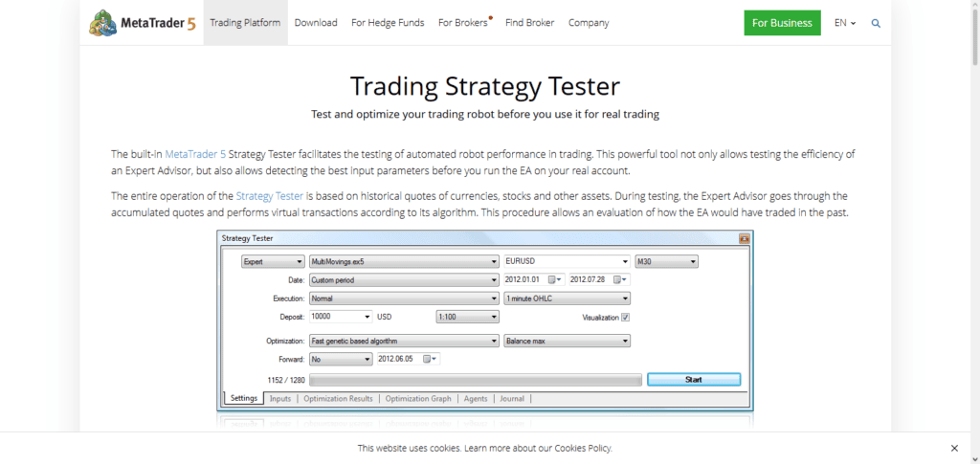Open the Trading Platform menu
The height and width of the screenshot is (464, 980).
point(245,22)
